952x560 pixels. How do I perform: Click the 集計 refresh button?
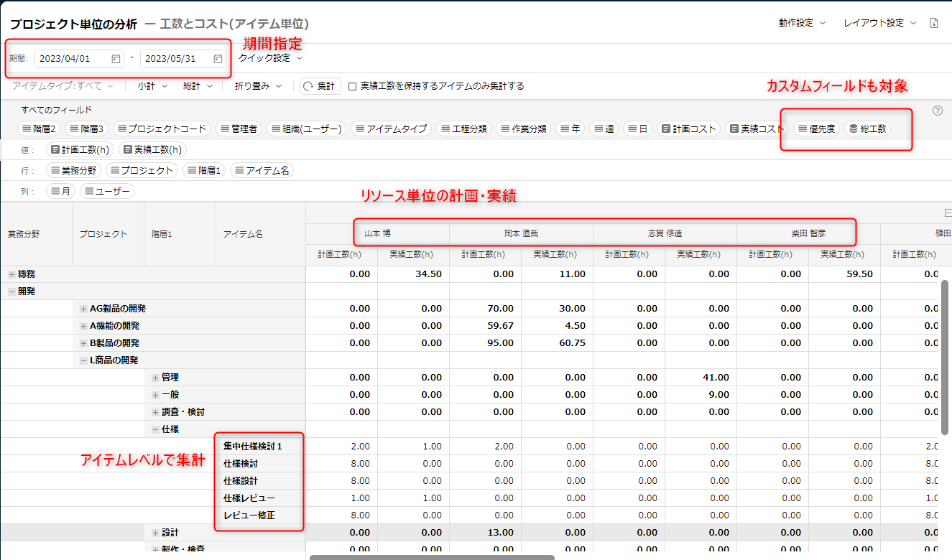coord(320,86)
